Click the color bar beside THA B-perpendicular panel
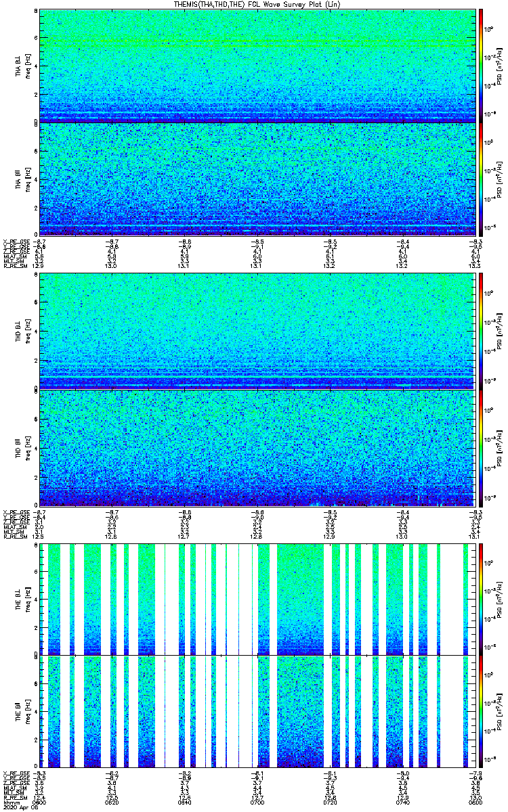The height and width of the screenshot is (812, 508). pos(481,66)
